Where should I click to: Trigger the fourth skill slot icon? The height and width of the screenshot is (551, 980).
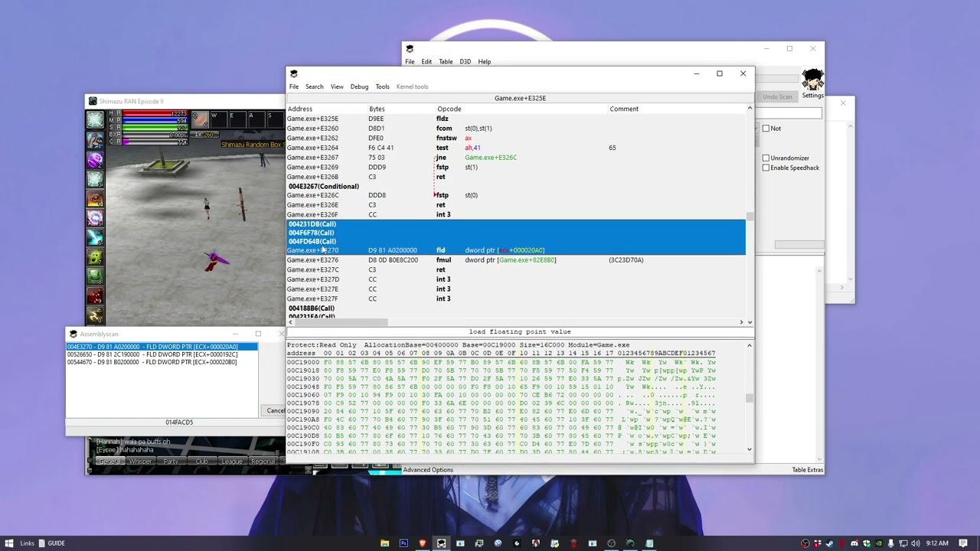click(x=95, y=180)
